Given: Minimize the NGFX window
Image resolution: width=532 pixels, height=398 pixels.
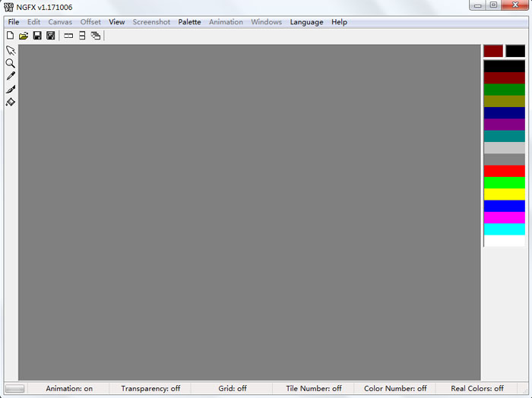Looking at the screenshot, I should (x=478, y=5).
